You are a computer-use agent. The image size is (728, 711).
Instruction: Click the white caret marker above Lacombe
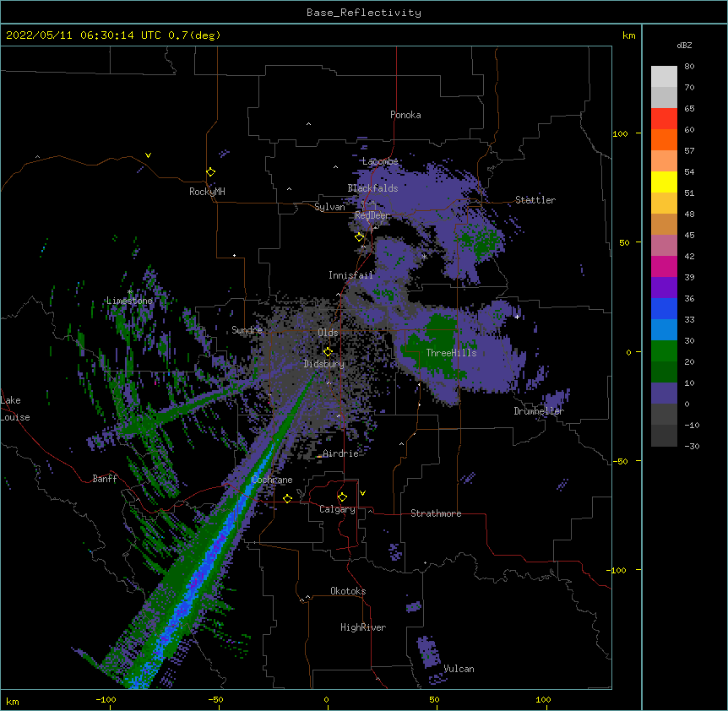click(x=335, y=167)
